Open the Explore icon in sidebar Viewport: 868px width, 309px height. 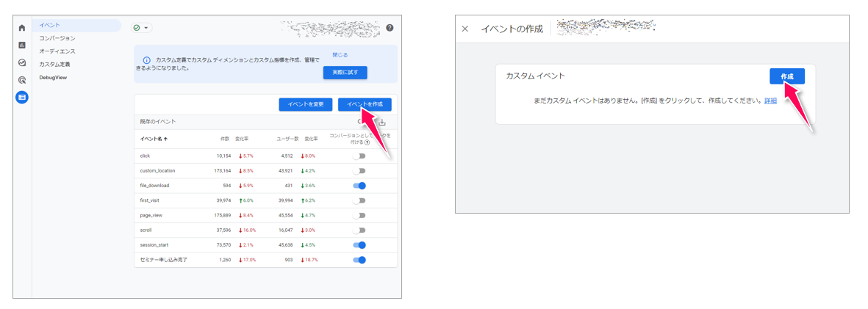tap(22, 63)
